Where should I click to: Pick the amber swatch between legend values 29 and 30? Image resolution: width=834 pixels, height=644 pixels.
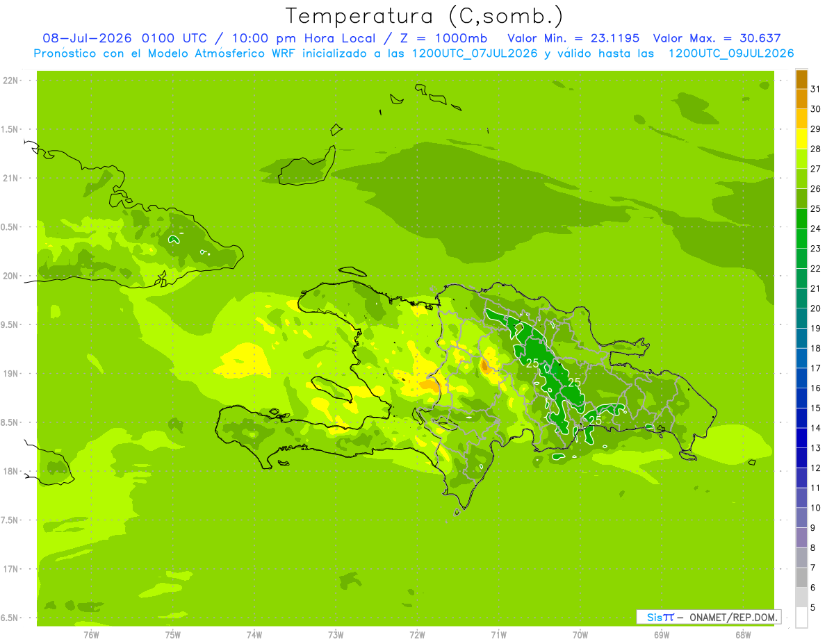801,119
